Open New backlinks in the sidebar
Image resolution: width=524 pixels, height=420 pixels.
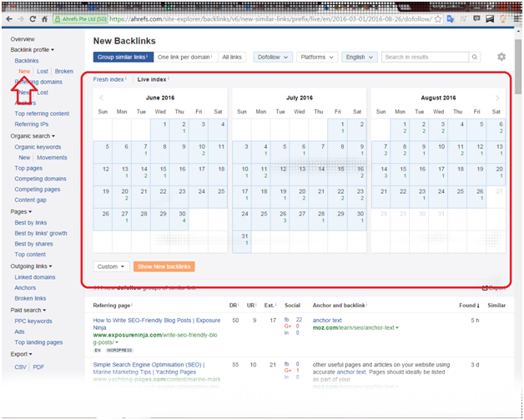pos(24,71)
